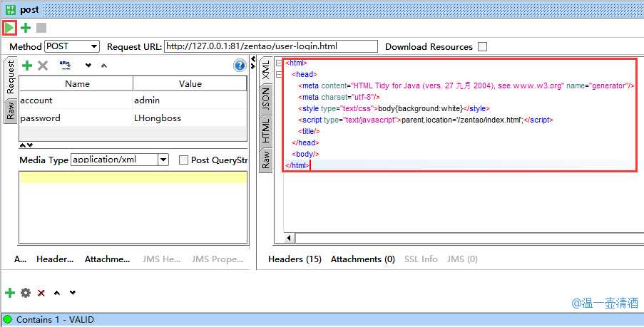
Task: Click left arrow of response horizontal scrollbar
Action: [289, 238]
